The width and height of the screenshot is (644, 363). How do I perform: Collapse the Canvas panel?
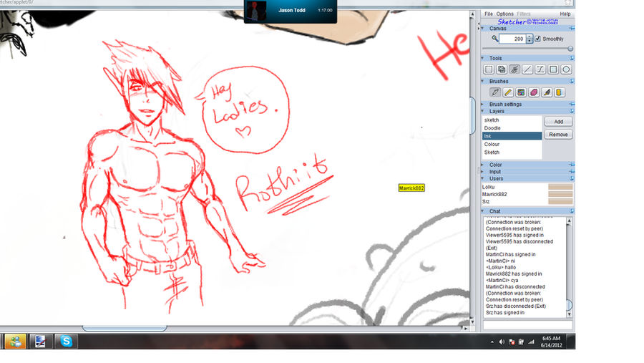pos(482,29)
